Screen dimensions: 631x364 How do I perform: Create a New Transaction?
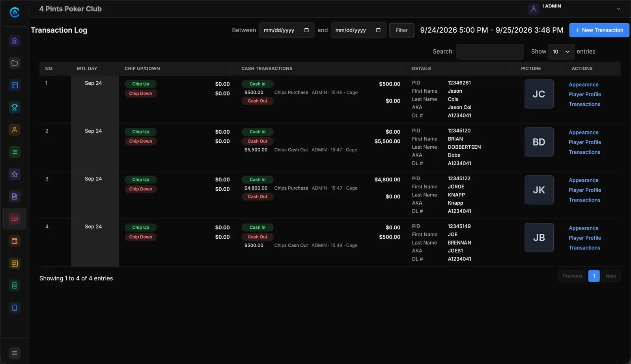coord(599,30)
